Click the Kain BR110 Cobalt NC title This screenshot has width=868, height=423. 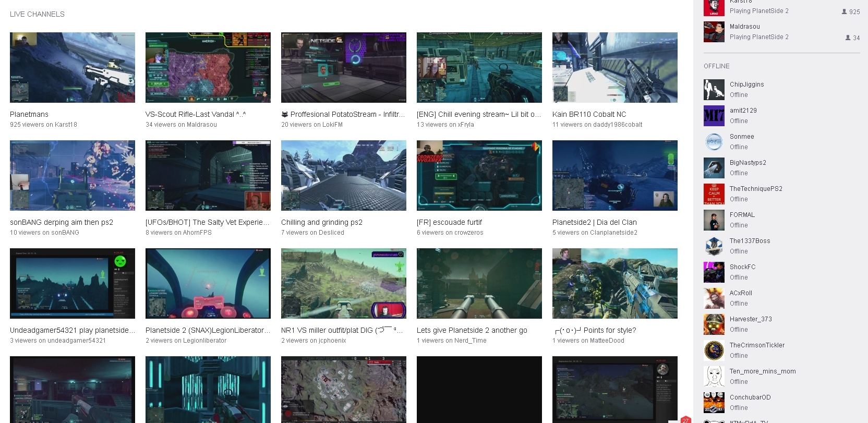589,114
